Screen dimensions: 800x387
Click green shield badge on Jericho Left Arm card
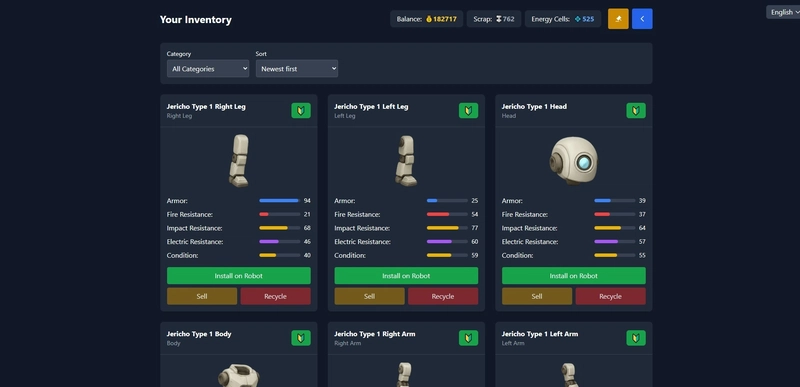click(x=636, y=338)
